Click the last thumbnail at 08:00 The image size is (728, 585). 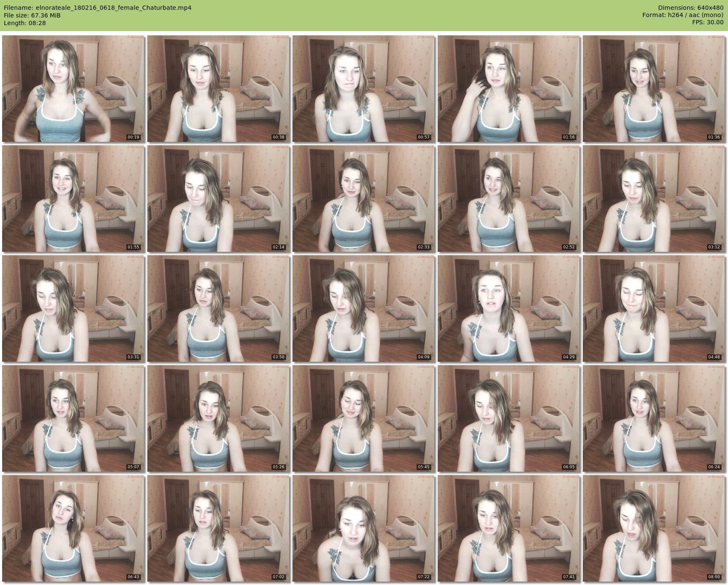654,528
